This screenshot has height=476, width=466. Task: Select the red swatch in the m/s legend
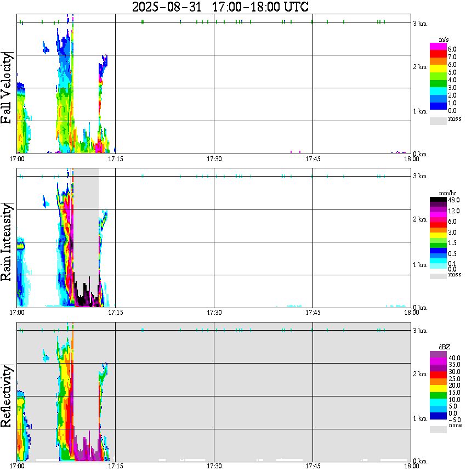pyautogui.click(x=438, y=54)
